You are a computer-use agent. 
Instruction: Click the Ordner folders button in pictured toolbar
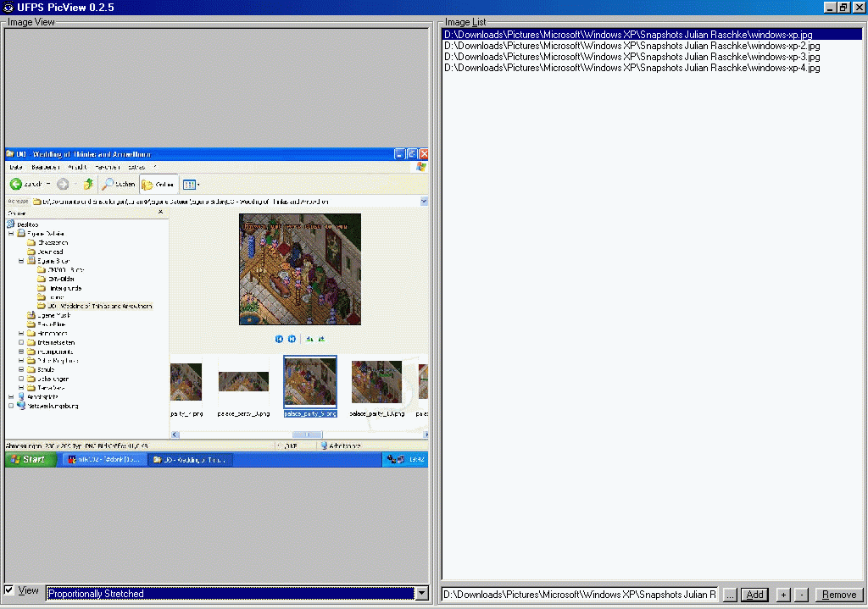pos(159,184)
